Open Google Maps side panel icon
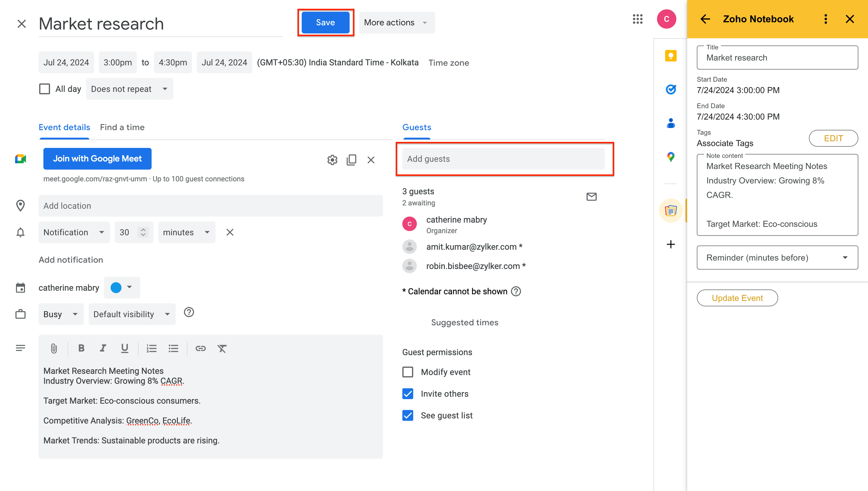868x491 pixels. (x=671, y=156)
